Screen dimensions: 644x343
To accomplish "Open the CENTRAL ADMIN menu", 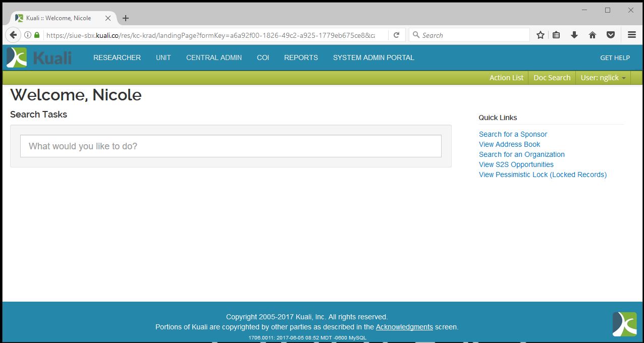I will [214, 58].
